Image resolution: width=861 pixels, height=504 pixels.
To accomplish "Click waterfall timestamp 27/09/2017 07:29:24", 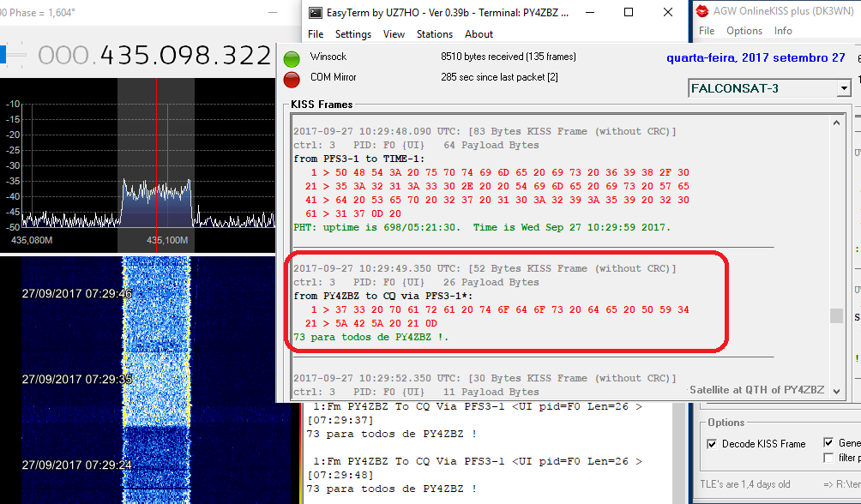I will pos(77,465).
